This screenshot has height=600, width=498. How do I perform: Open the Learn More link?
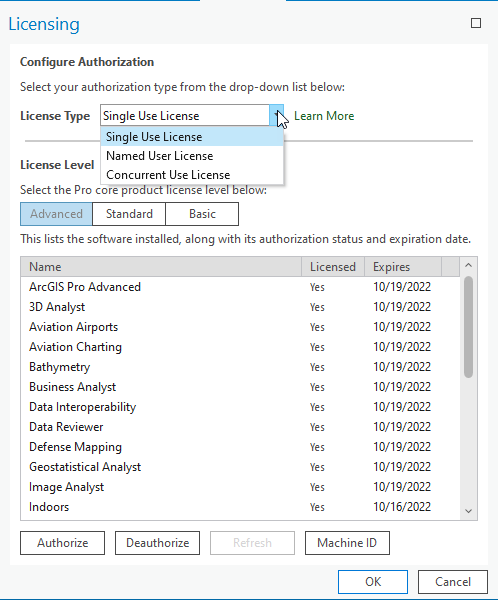324,116
